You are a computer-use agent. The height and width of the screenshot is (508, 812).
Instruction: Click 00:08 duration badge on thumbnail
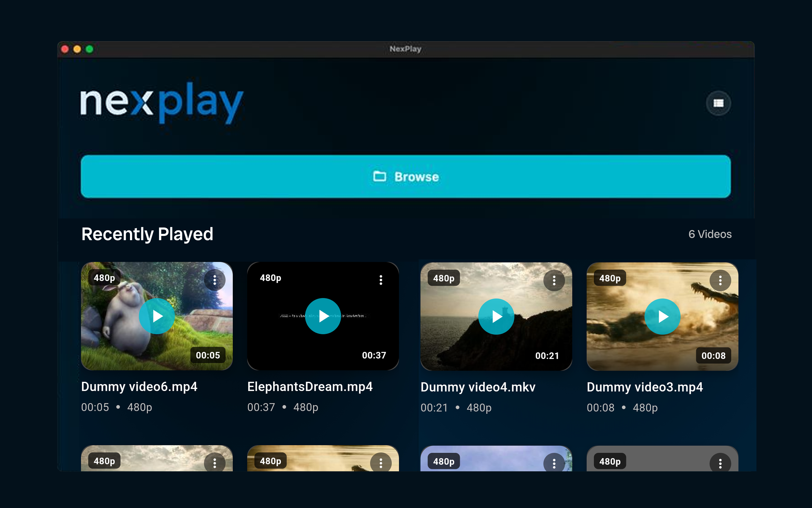(713, 356)
